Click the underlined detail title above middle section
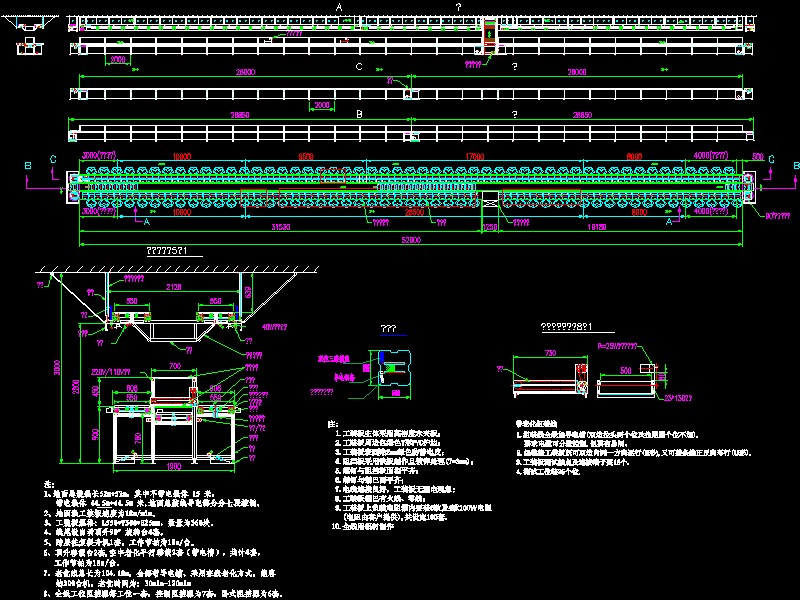This screenshot has height=600, width=800. (387, 326)
